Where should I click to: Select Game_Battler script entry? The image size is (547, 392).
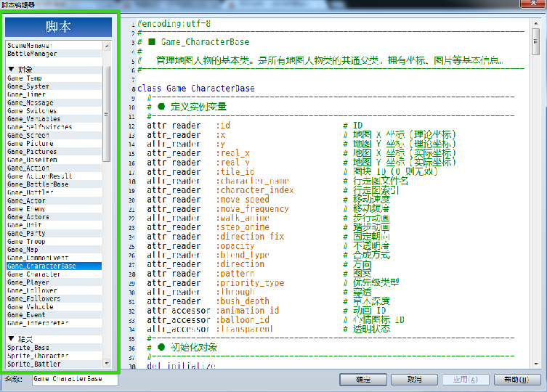coord(54,192)
